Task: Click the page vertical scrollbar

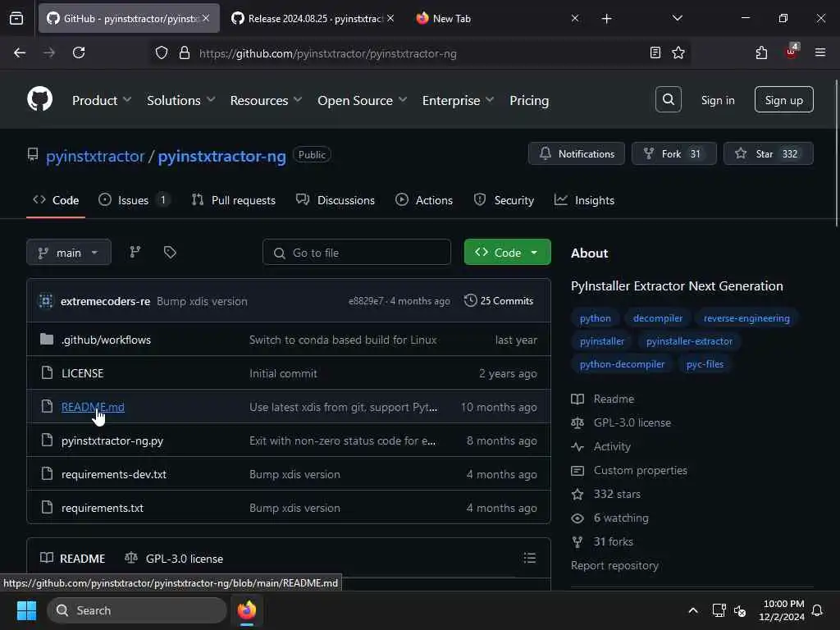Action: 836,153
